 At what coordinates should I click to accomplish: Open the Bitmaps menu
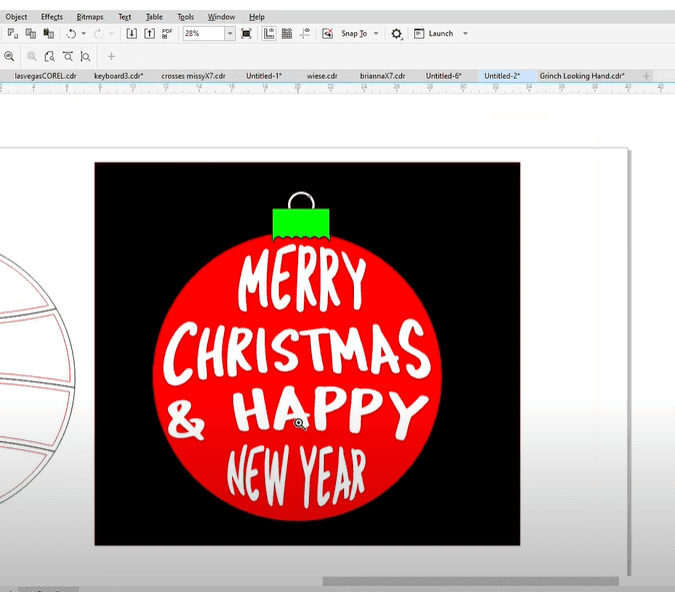click(x=89, y=17)
